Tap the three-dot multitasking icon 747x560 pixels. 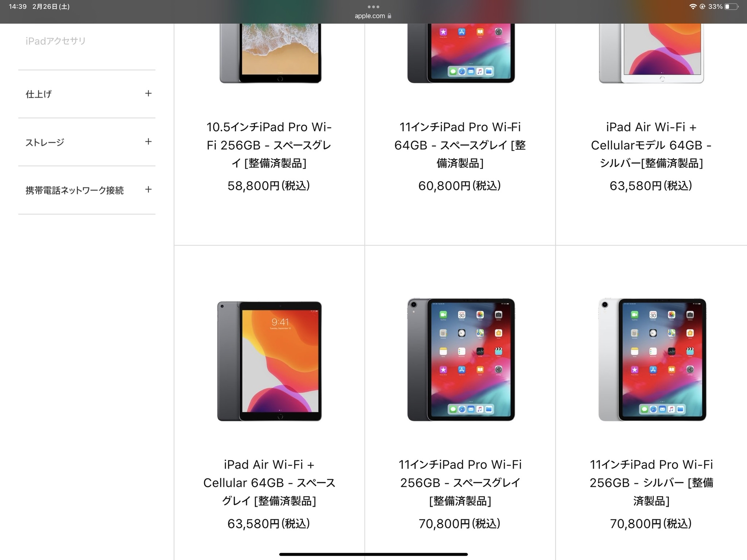point(373,7)
